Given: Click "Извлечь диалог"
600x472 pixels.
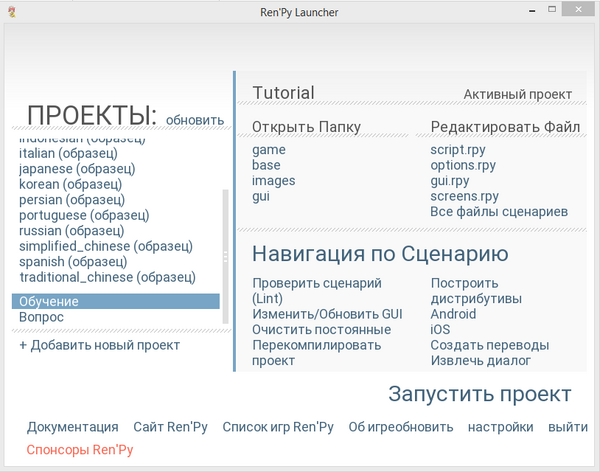Looking at the screenshot, I should tap(480, 360).
